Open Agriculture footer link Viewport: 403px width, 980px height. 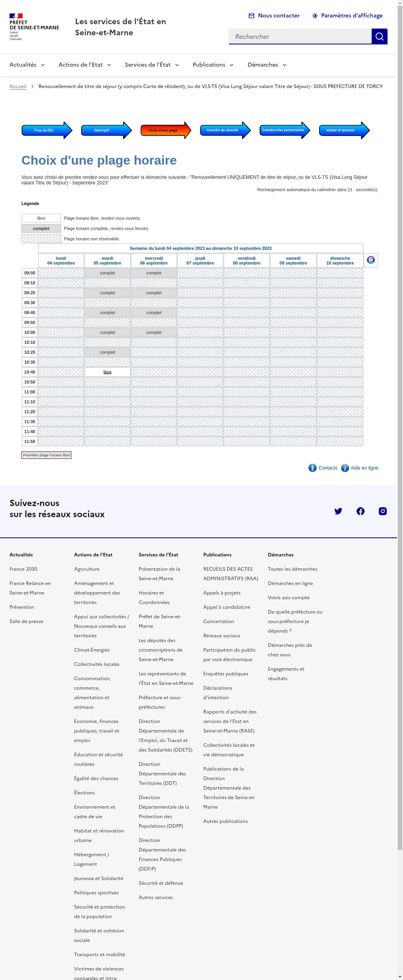87,569
